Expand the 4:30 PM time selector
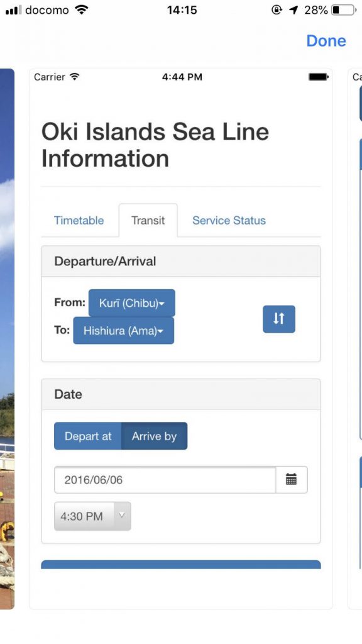Viewport: 362px width, 644px height. (93, 516)
